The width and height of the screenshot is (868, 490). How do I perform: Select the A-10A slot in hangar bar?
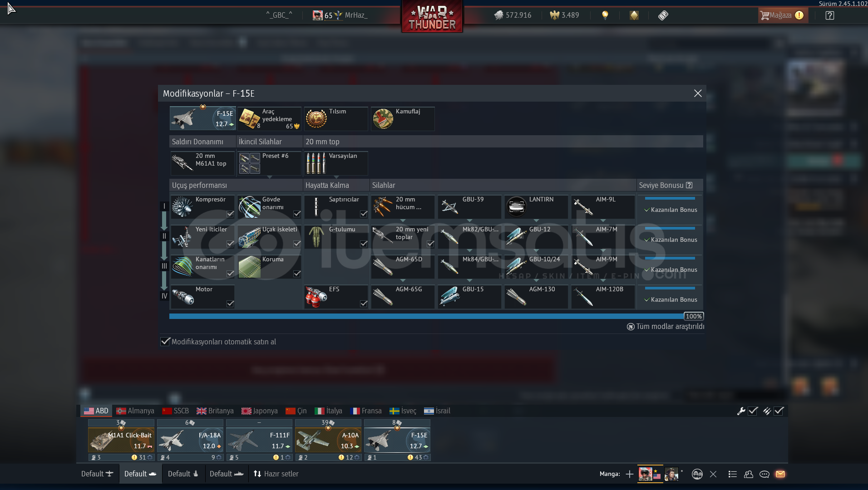[328, 440]
